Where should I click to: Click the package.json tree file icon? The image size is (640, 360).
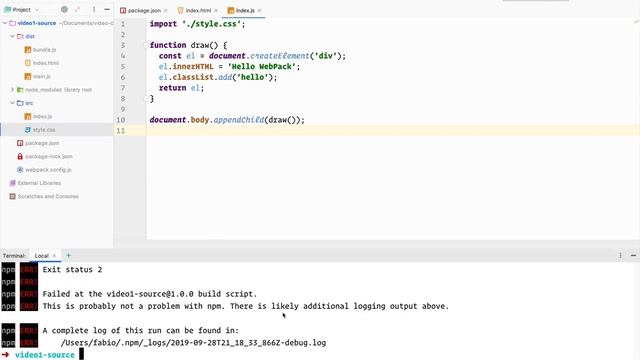20,143
